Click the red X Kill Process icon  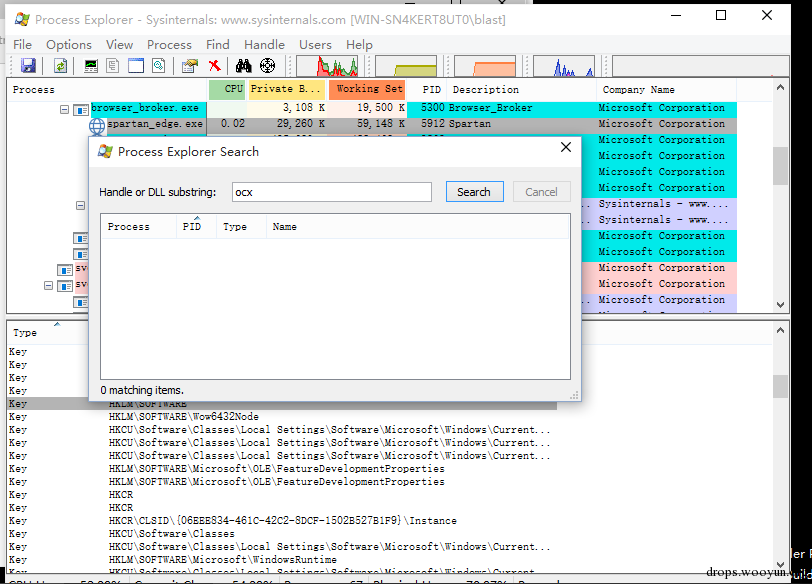pos(214,66)
